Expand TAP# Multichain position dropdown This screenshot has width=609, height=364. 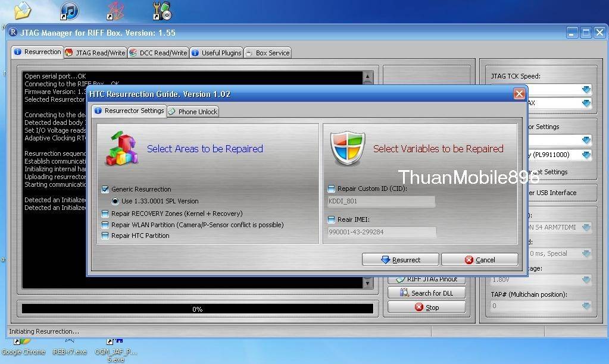pyautogui.click(x=586, y=306)
